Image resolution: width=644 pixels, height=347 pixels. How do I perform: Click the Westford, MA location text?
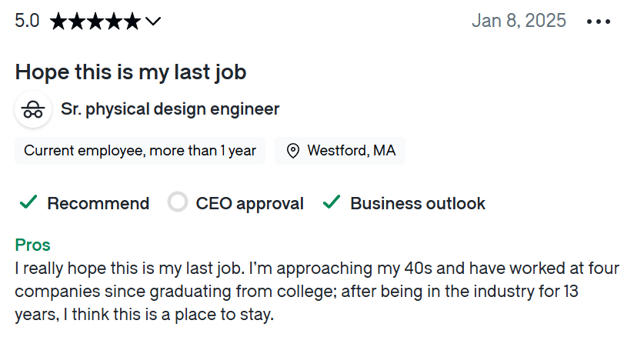351,151
